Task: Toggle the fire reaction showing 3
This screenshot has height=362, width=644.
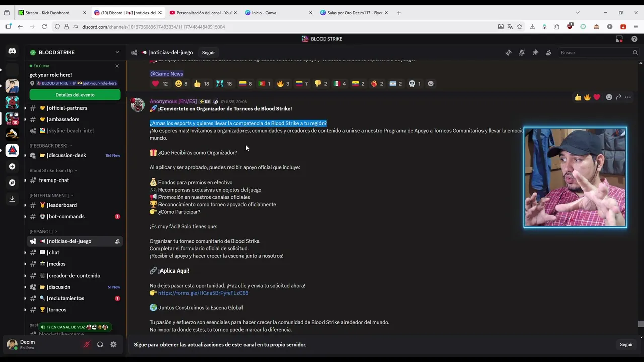Action: (283, 84)
